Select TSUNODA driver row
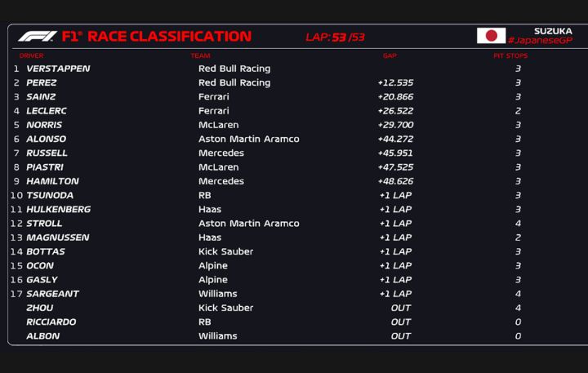 50,195
